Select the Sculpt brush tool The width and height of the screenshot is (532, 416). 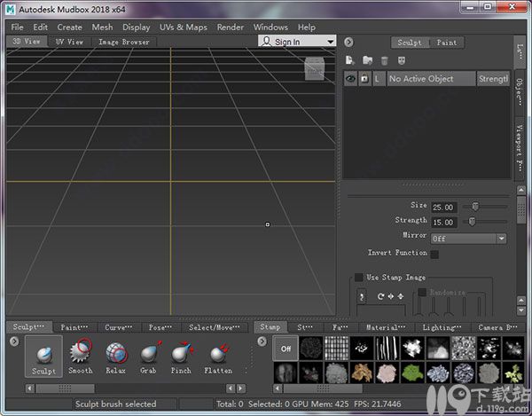pos(43,357)
